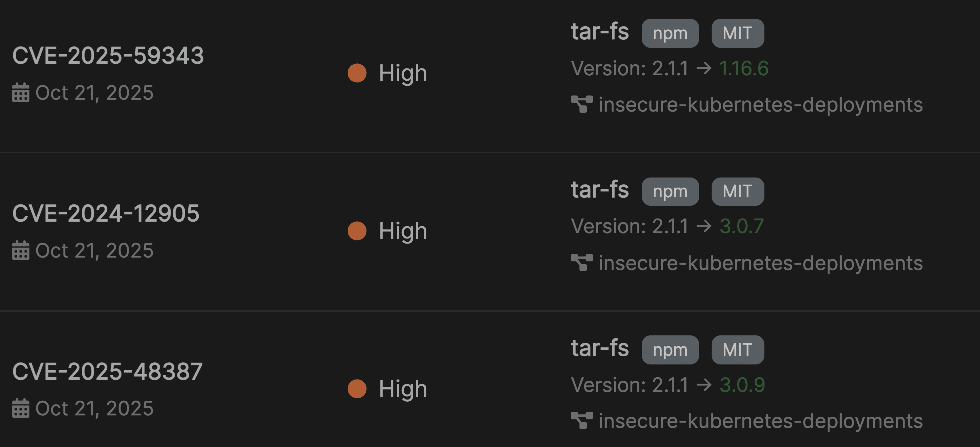Open the CVE-2024-12905 vulnerability entry
The height and width of the screenshot is (447, 980).
click(x=106, y=213)
